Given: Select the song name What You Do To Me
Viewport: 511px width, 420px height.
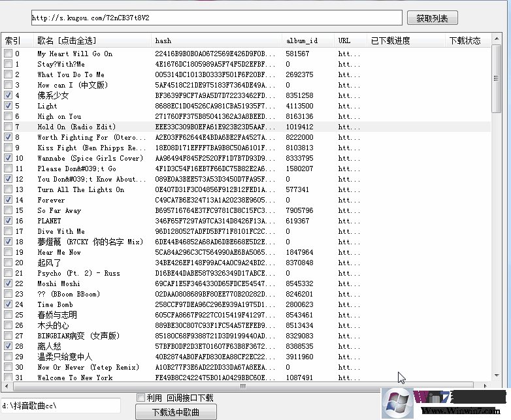Looking at the screenshot, I should coord(71,74).
